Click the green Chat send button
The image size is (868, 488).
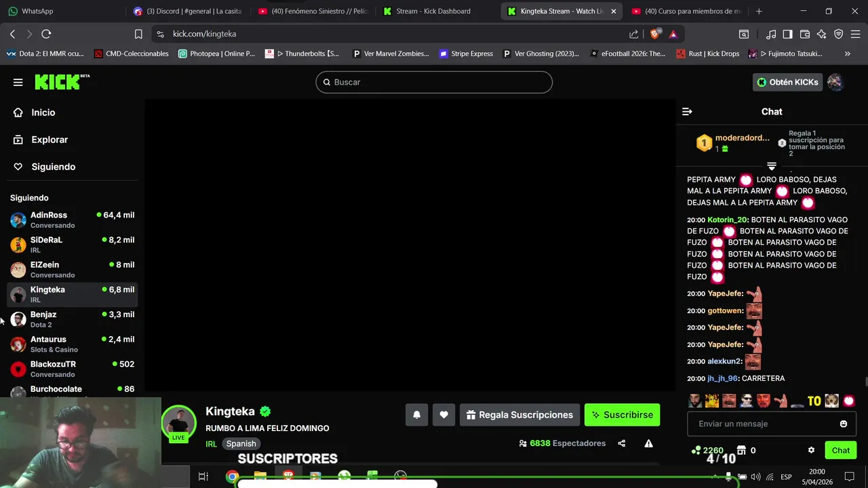click(x=841, y=450)
